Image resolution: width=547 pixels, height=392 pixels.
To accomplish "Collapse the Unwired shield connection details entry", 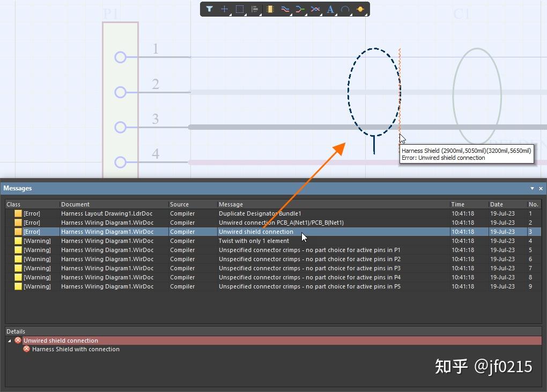I will tap(8, 341).
